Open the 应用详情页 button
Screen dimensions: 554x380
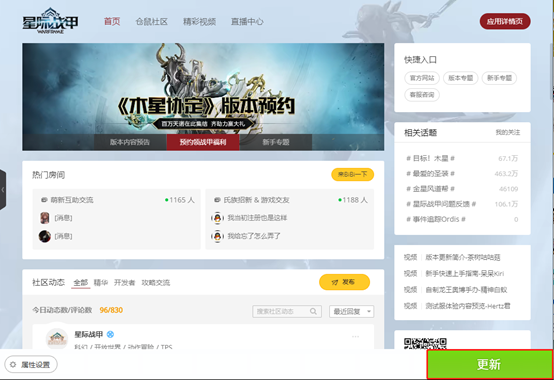[x=505, y=22]
